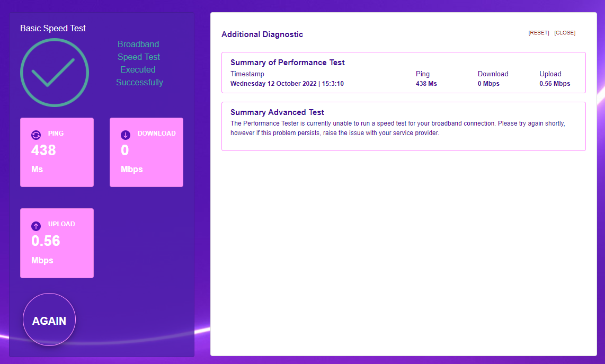This screenshot has width=605, height=364.
Task: Select the DOWNLOAD result tile
Action: 146,152
